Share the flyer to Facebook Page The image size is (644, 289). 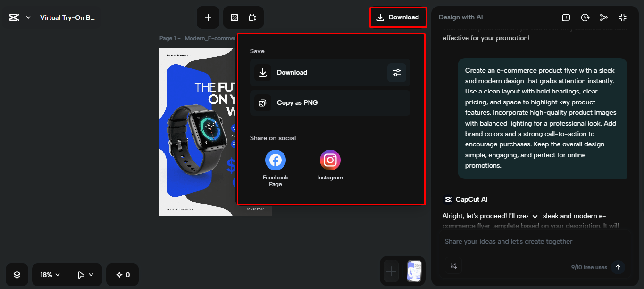tap(275, 160)
